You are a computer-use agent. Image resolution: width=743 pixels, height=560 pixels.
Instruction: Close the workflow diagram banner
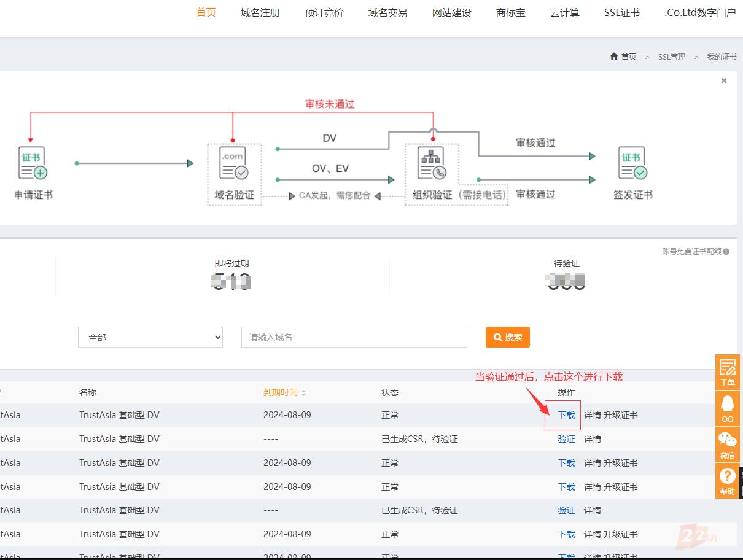coord(723,80)
